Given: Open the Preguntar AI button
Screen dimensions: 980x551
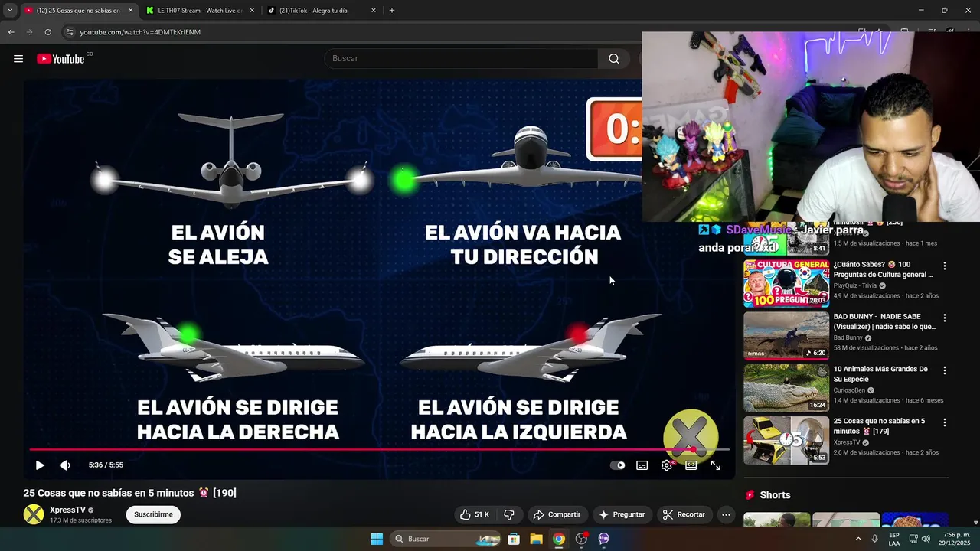Looking at the screenshot, I should (x=622, y=514).
